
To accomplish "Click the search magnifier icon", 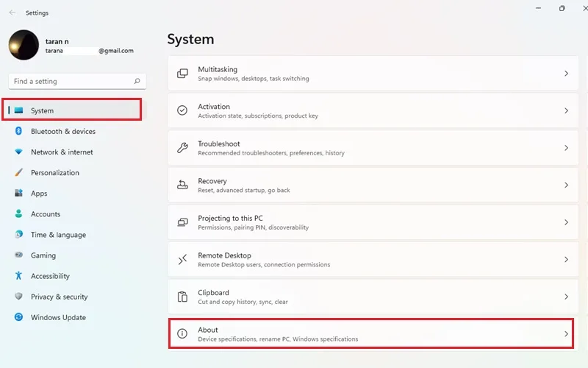I will (x=137, y=81).
